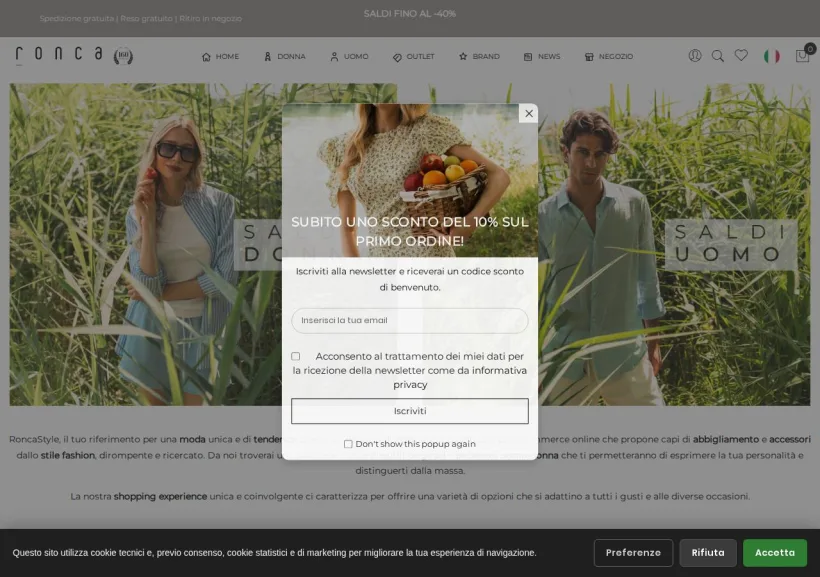This screenshot has width=820, height=577.
Task: Click the Iscriviti subscribe button
Action: [x=409, y=411]
